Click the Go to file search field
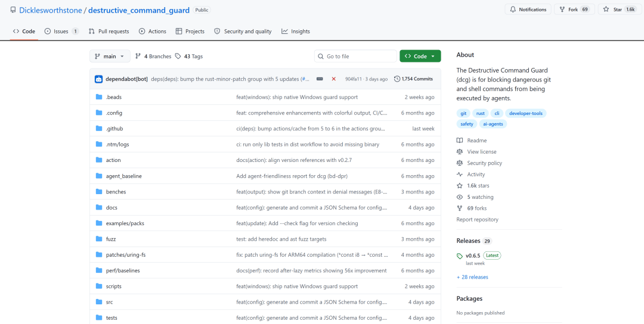The image size is (644, 324). point(355,56)
